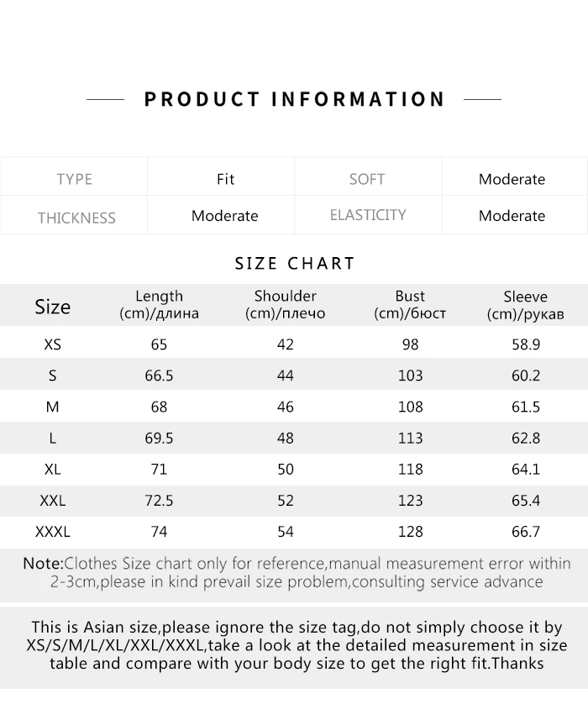Click the ELASTICITY label cell

(x=367, y=215)
